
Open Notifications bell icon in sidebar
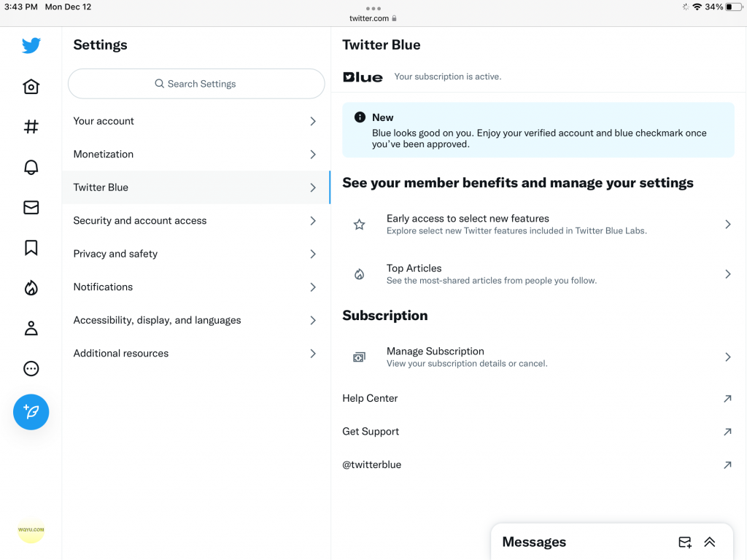(31, 167)
